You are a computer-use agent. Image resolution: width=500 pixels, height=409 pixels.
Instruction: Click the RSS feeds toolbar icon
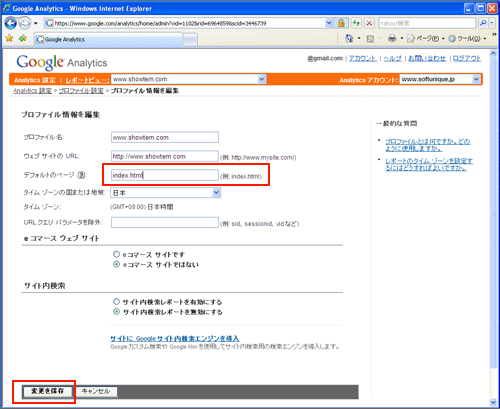tap(370, 39)
